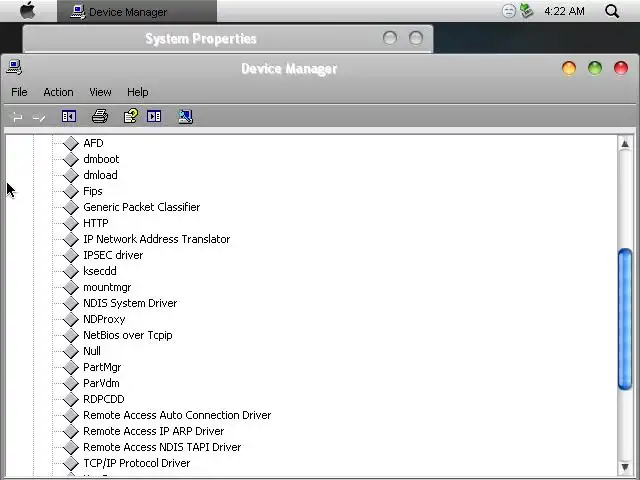640x480 pixels.
Task: Open the Spotlight search magnifier
Action: pyautogui.click(x=612, y=11)
